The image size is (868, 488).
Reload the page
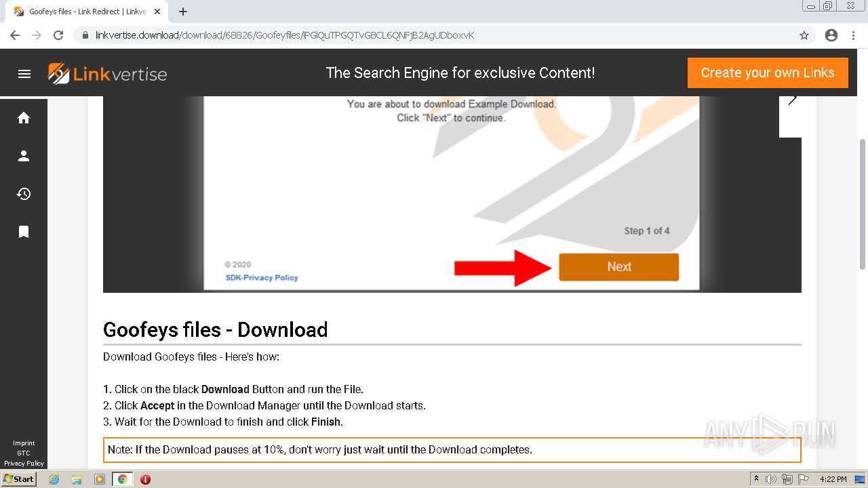[x=58, y=35]
